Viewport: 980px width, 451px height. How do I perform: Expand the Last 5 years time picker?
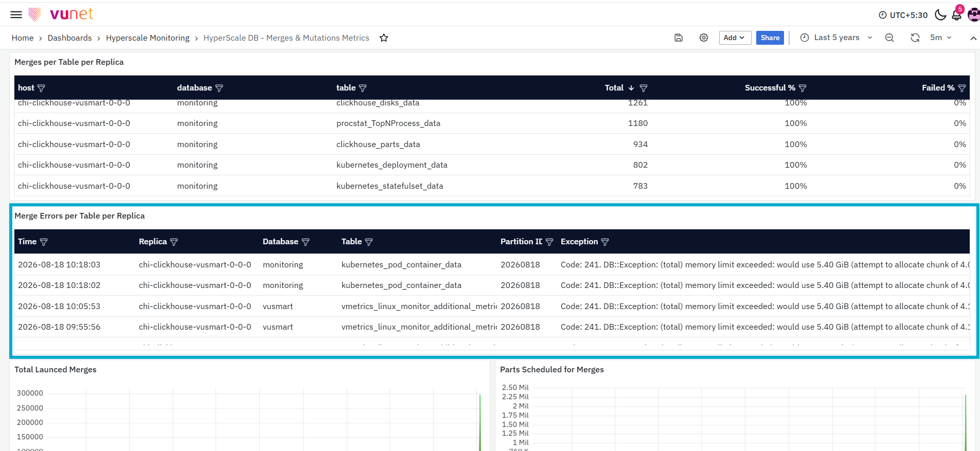[836, 38]
